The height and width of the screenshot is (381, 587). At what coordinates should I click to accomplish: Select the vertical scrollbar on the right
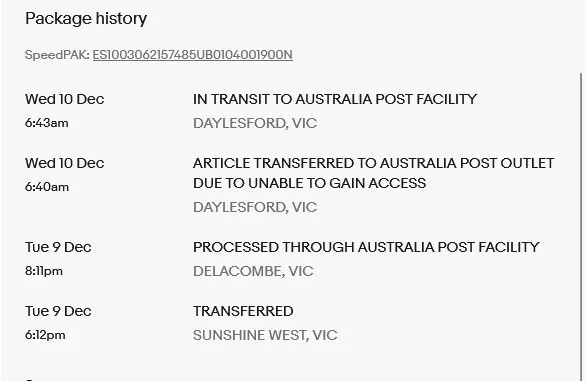(x=581, y=227)
